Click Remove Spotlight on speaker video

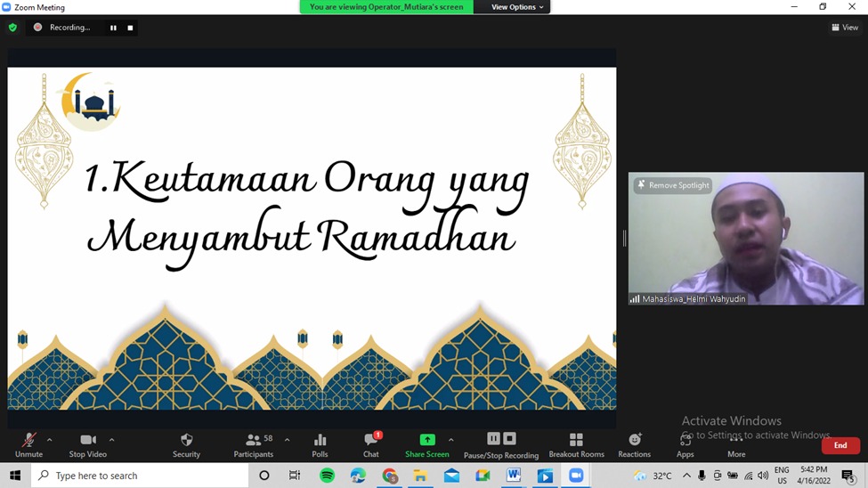(673, 185)
